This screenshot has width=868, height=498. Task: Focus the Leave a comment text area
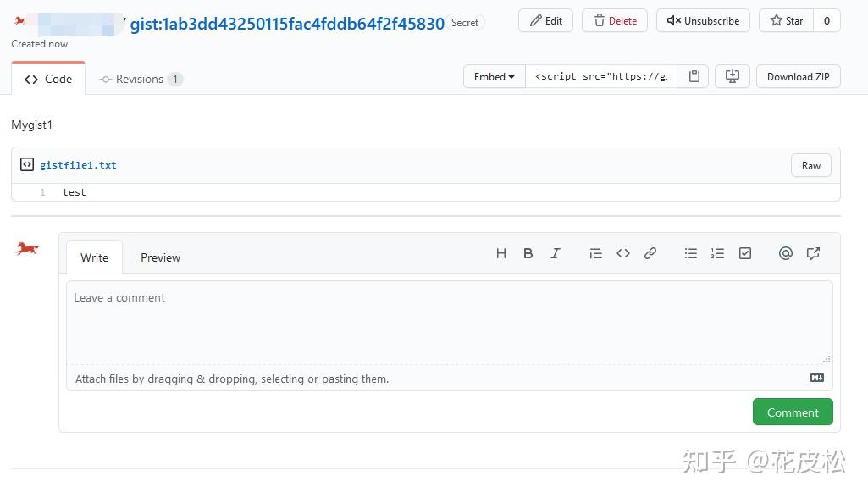coord(450,323)
